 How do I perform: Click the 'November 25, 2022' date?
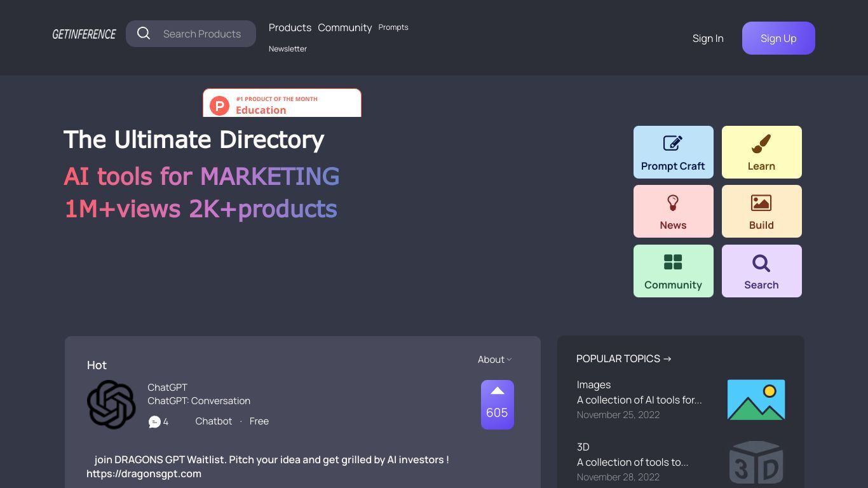[618, 415]
